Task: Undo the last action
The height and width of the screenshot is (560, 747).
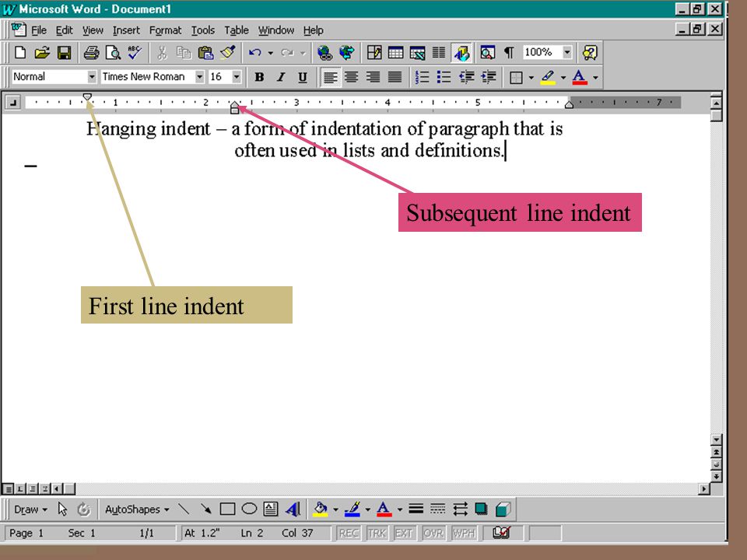Action: pyautogui.click(x=255, y=52)
